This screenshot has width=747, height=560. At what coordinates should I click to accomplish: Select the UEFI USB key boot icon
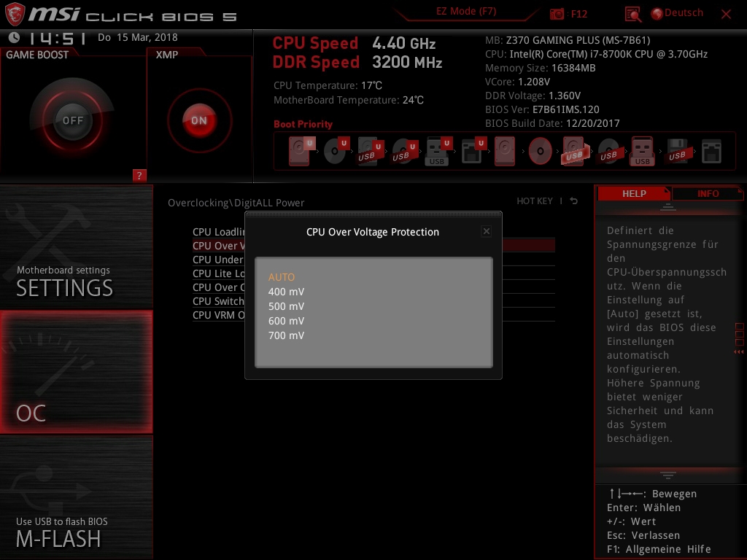[438, 151]
